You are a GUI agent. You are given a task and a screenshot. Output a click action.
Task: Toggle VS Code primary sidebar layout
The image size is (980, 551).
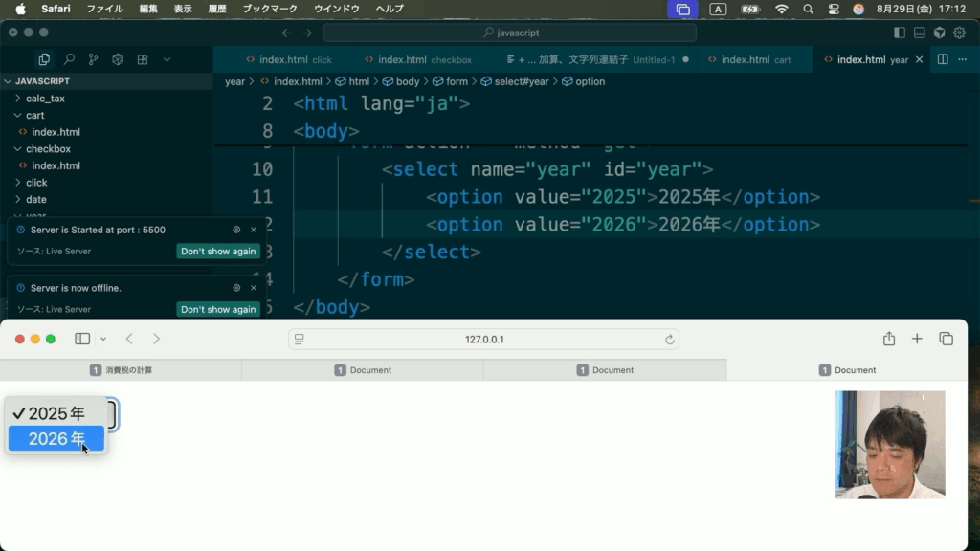tap(900, 33)
